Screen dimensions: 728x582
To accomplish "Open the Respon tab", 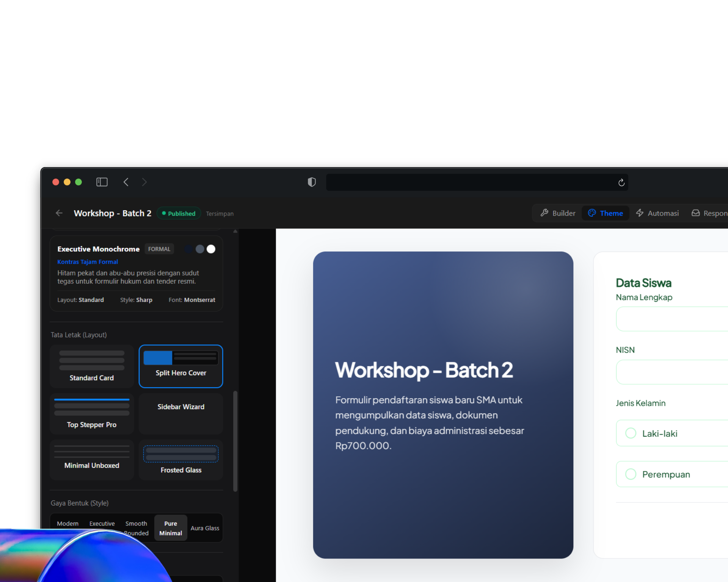I will (708, 213).
